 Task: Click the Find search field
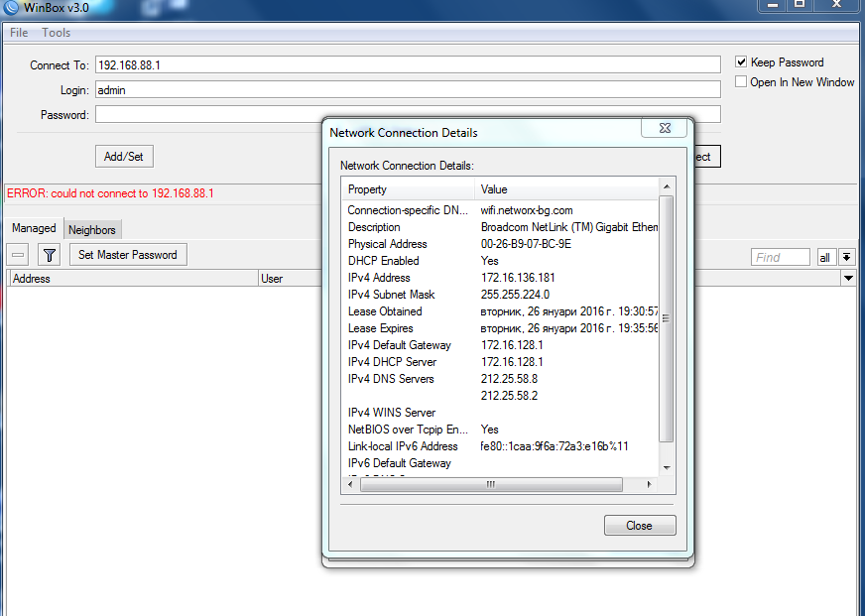tap(781, 257)
